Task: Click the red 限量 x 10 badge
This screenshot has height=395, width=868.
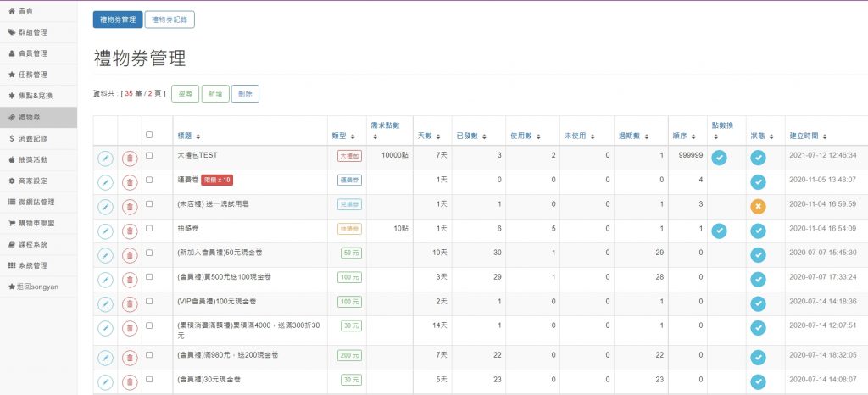Action: pos(216,180)
